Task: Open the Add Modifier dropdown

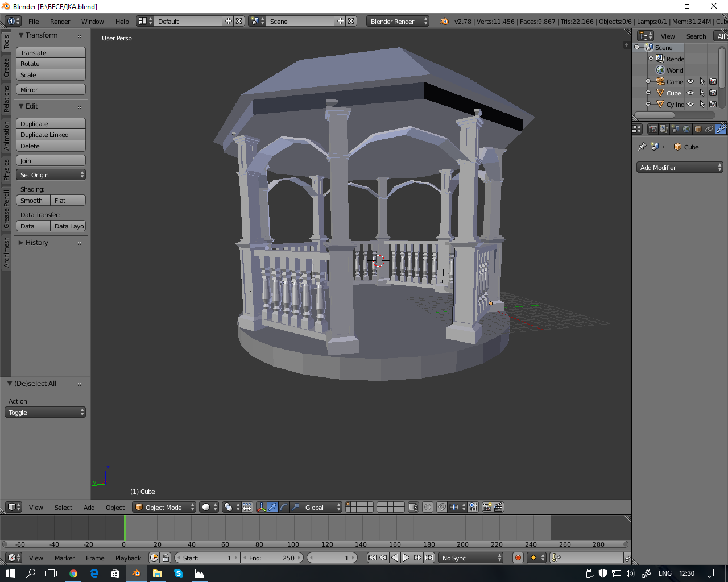Action: pos(680,167)
